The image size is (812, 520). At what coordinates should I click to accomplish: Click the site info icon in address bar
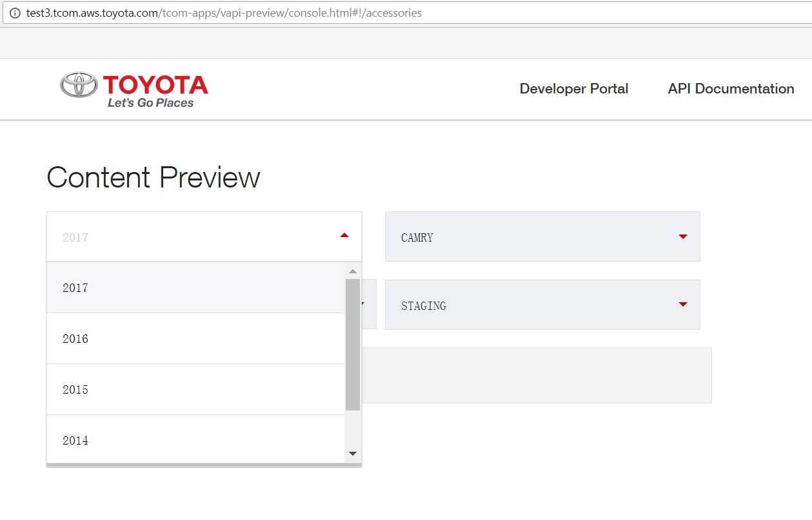point(15,13)
